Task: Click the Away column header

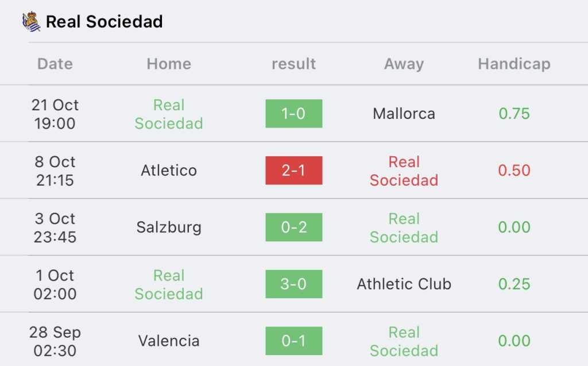Action: point(404,64)
